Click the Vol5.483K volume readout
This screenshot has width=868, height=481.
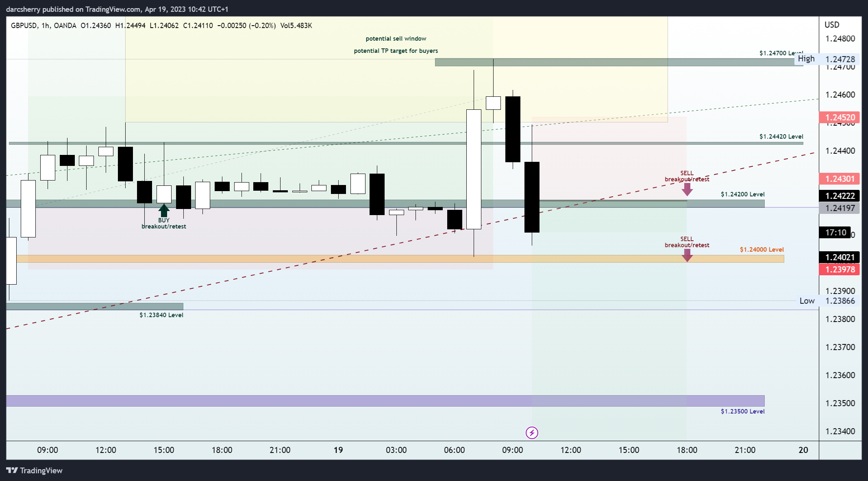(296, 26)
